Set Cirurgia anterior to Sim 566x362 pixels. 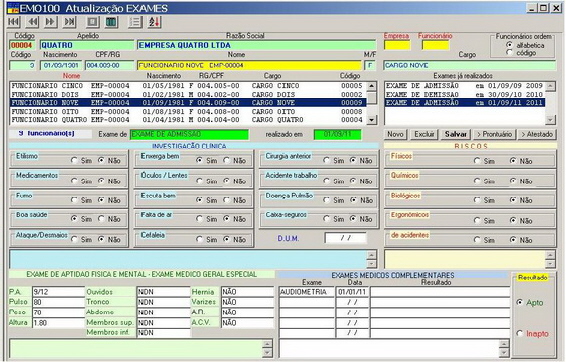[x=327, y=160]
